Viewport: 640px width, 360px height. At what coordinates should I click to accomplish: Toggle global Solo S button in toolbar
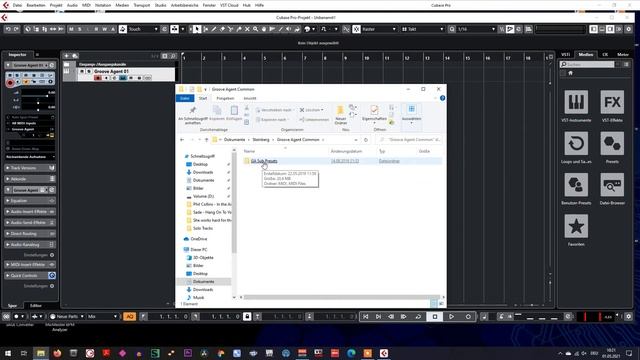point(80,29)
